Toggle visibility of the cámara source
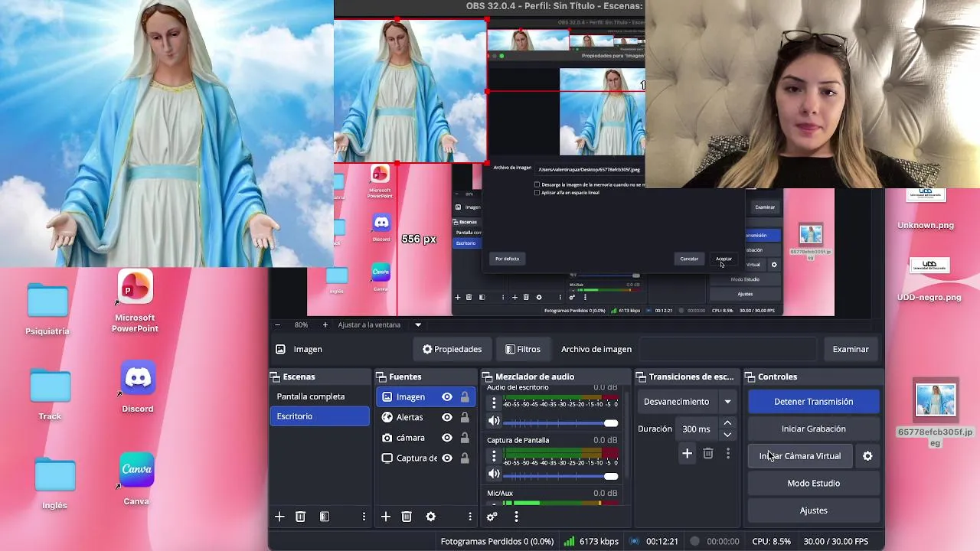The width and height of the screenshot is (980, 551). [446, 438]
